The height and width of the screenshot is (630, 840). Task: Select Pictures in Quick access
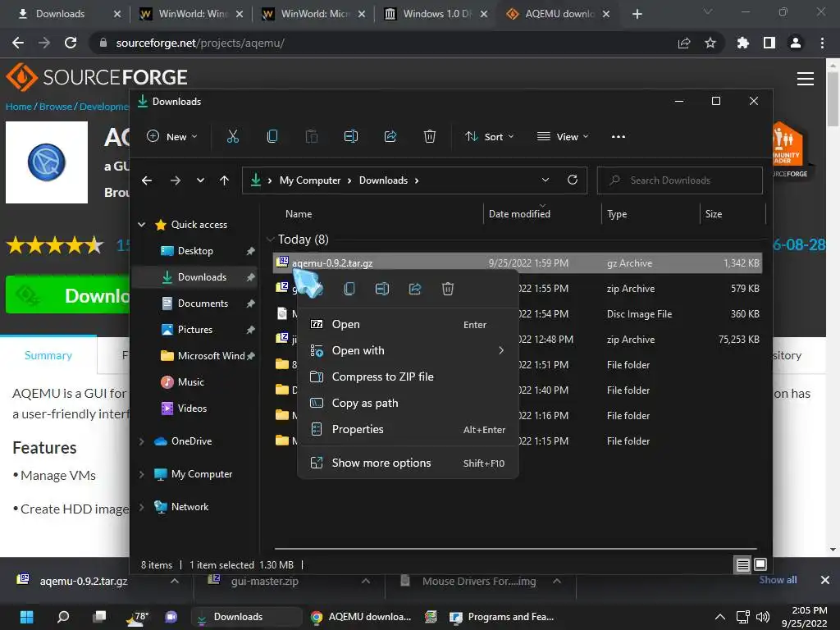[195, 330]
